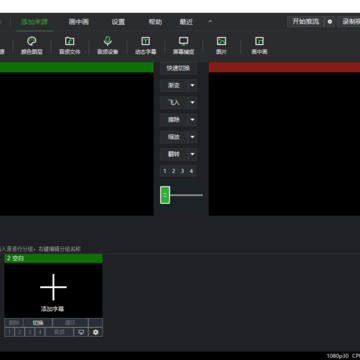The image size is (360, 360).
Task: Toggle 循环 loop on input card
Action: (70, 323)
